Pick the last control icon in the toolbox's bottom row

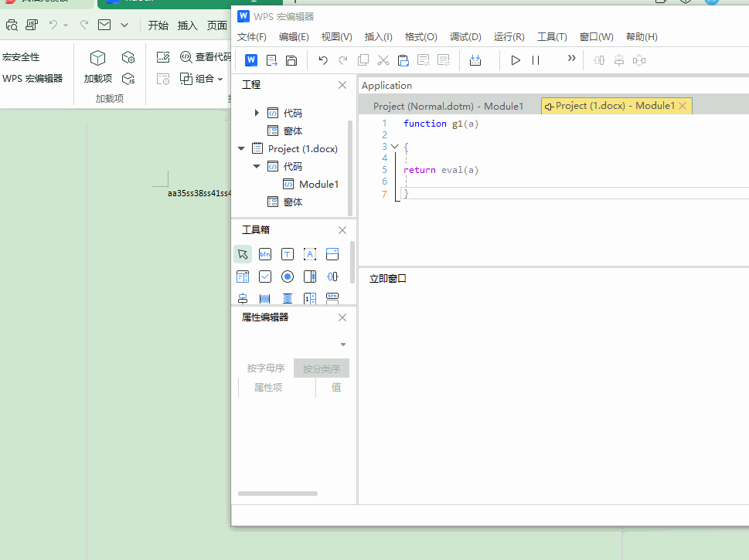coord(332,299)
